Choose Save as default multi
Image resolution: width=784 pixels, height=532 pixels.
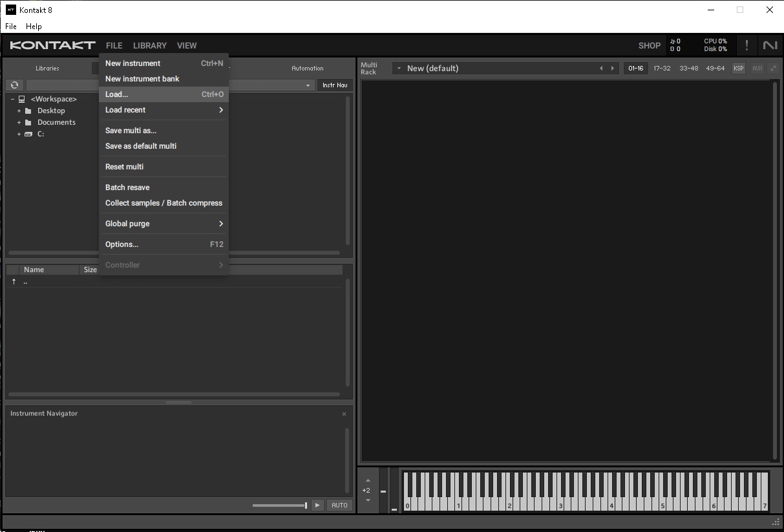[164, 146]
